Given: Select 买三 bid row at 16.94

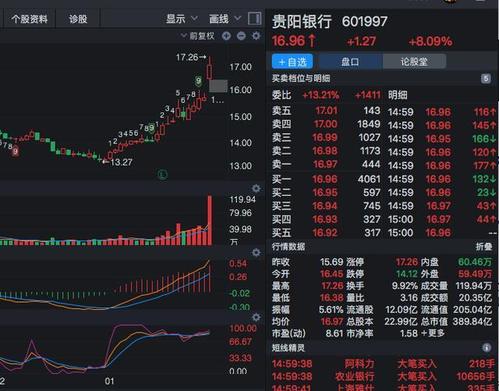Looking at the screenshot, I should [x=326, y=206].
